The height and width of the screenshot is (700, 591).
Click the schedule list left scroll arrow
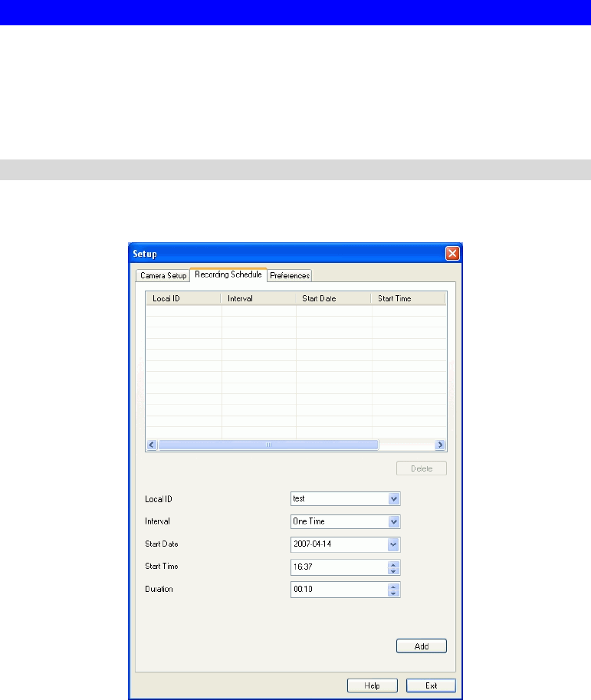coord(152,445)
